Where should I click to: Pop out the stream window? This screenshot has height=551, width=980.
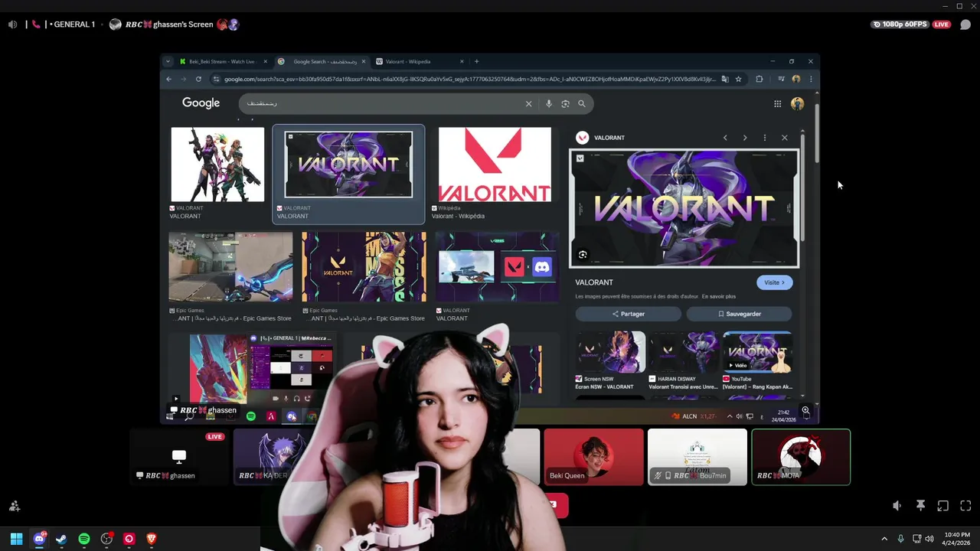tap(943, 506)
